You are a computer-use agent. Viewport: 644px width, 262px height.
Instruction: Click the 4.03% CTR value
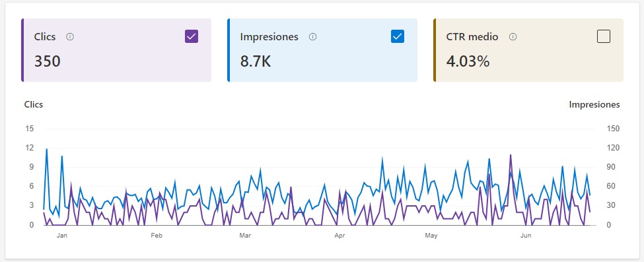point(468,61)
